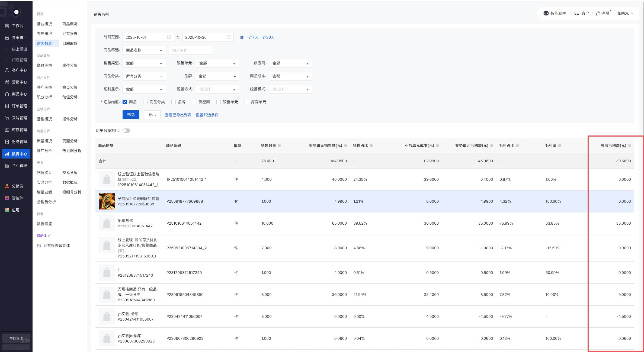This screenshot has height=352, width=644.
Task: Expand the 商品分类 所有分类 dropdown
Action: [x=144, y=76]
